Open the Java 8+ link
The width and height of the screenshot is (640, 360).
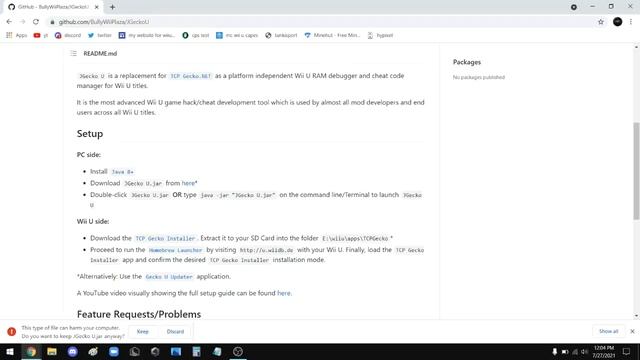click(x=122, y=172)
